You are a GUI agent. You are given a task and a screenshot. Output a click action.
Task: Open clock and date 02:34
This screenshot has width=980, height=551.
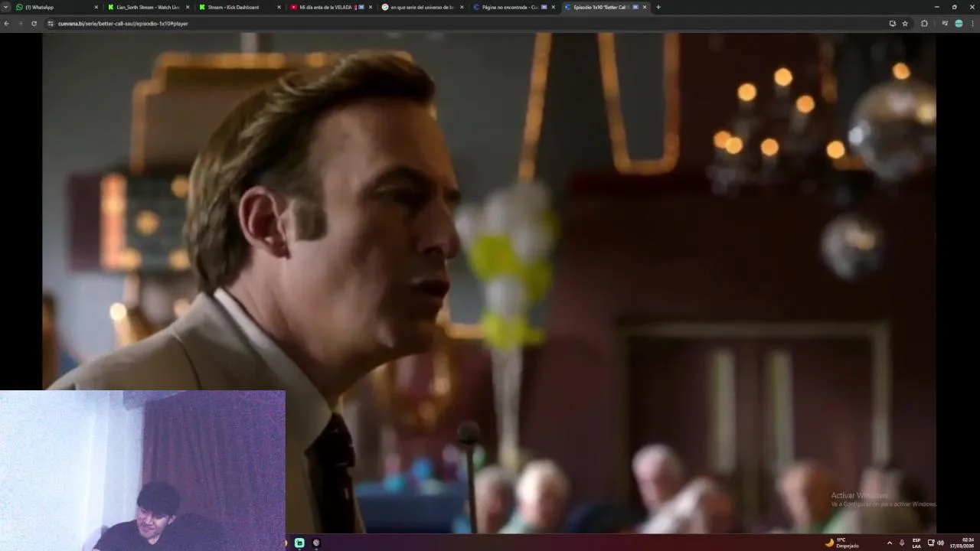click(962, 543)
